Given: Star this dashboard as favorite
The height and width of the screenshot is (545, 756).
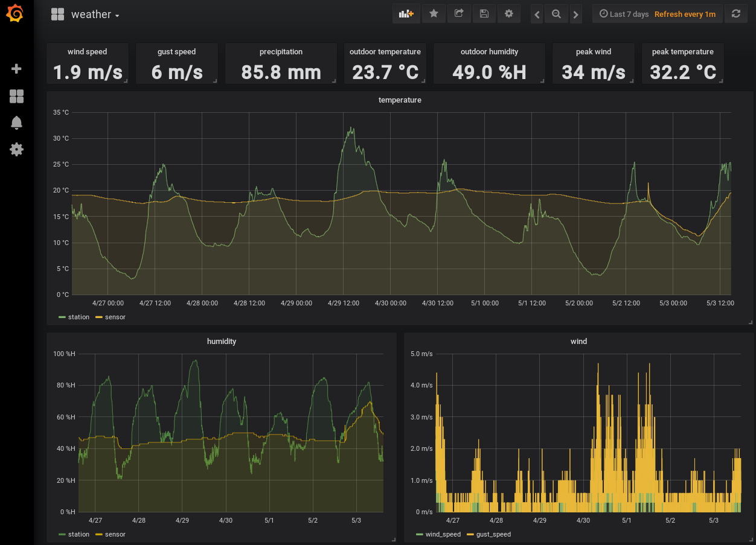Looking at the screenshot, I should pos(434,14).
